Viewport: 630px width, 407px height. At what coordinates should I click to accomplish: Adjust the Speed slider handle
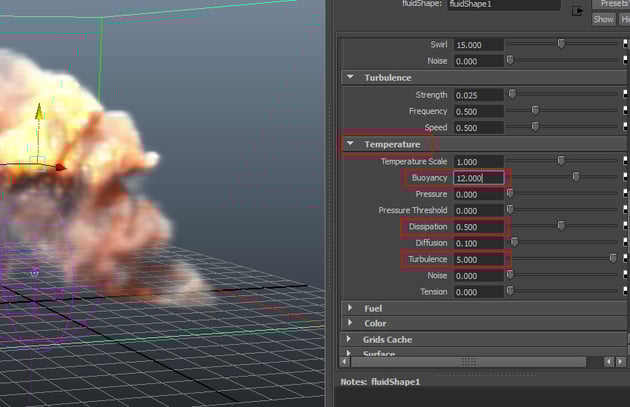coord(535,127)
